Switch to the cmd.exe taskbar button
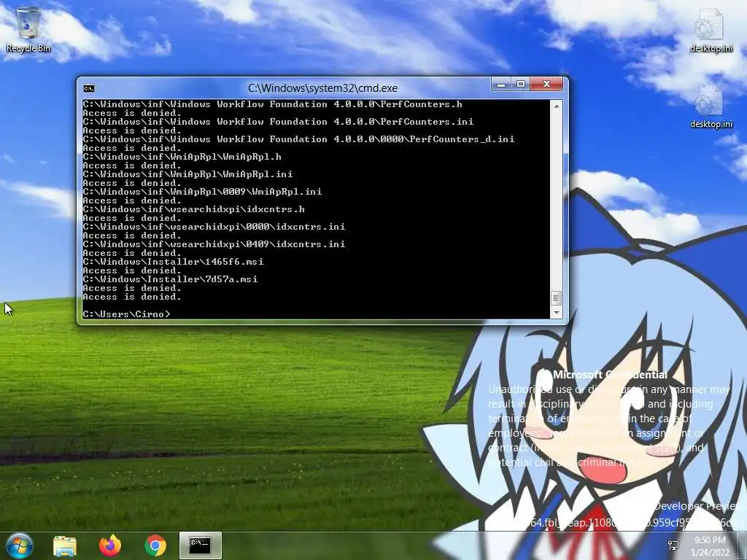Viewport: 747px width, 560px height. pyautogui.click(x=200, y=545)
